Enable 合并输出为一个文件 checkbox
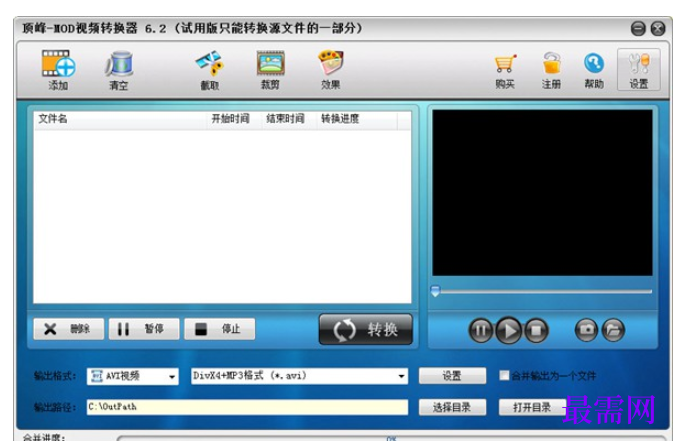Image resolution: width=674 pixels, height=441 pixels. point(504,375)
